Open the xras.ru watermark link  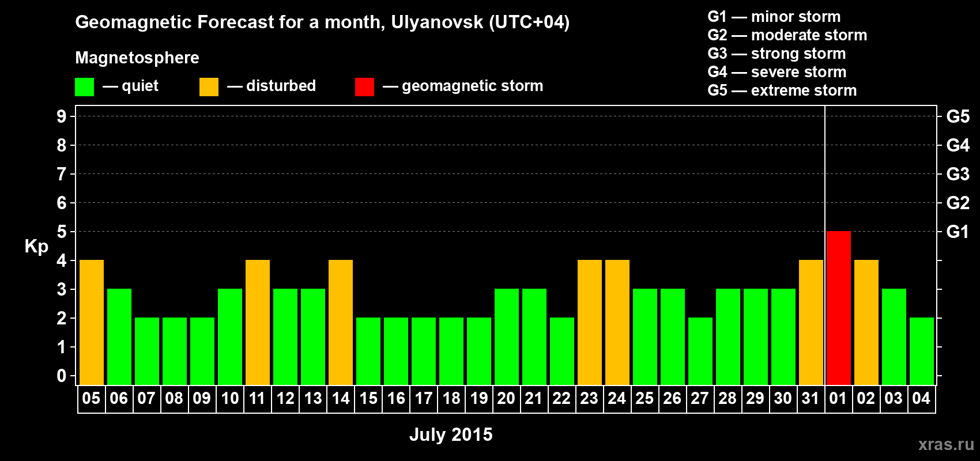click(946, 444)
